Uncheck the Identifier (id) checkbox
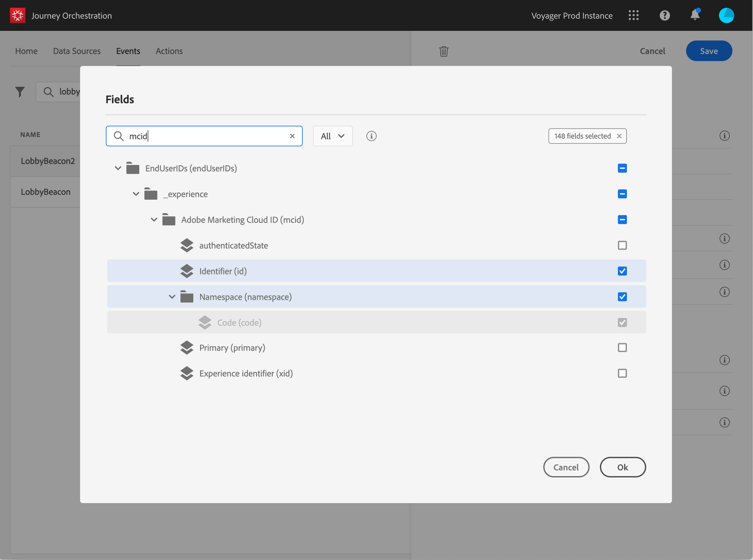Image resolution: width=753 pixels, height=560 pixels. pos(622,271)
